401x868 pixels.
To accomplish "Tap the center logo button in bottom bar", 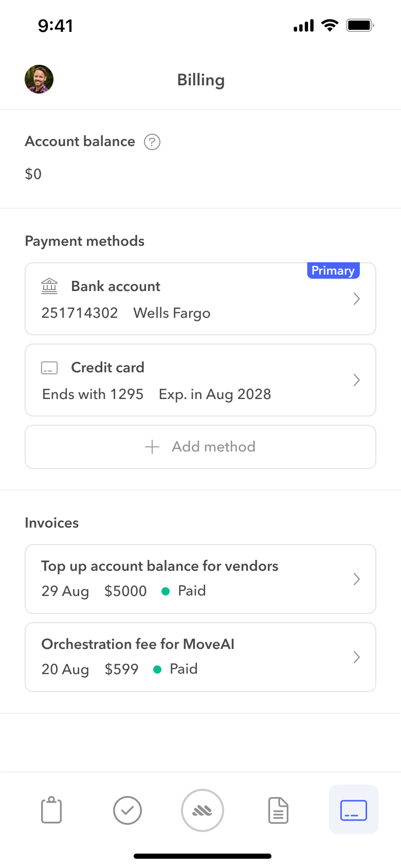I will (203, 810).
